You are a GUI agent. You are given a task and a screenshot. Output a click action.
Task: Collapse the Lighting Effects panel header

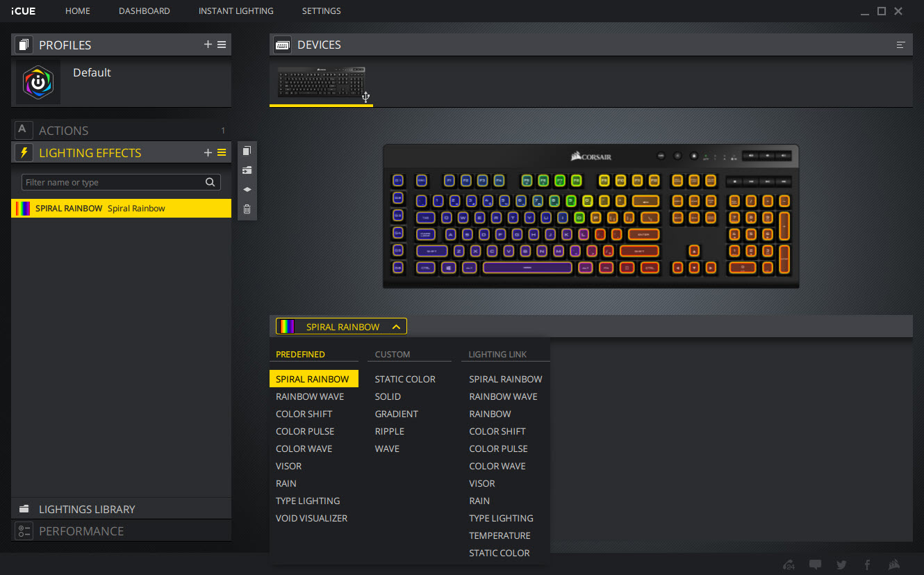coord(121,152)
